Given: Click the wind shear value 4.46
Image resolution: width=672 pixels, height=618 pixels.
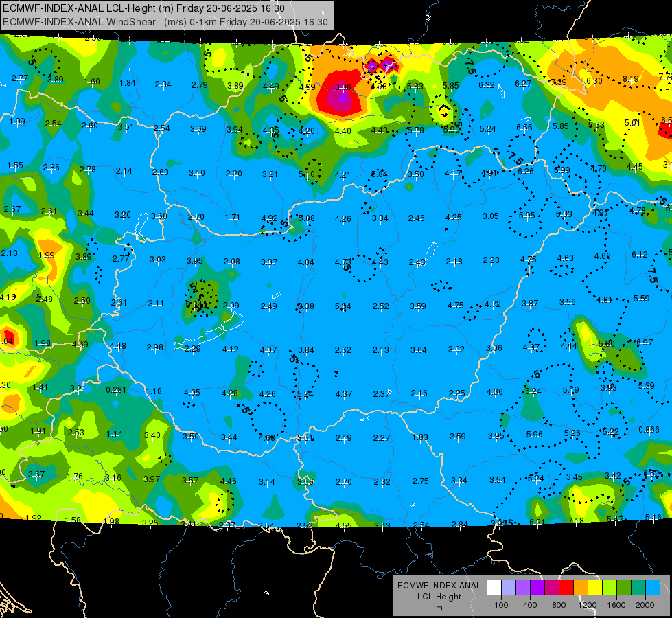Looking at the screenshot, I should point(228,481).
